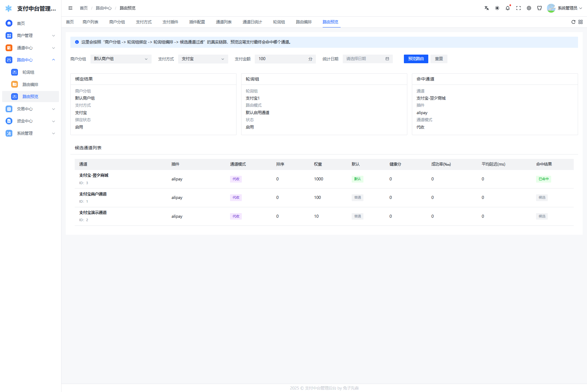
Task: Open the 路由编排 sidebar item
Action: point(30,85)
